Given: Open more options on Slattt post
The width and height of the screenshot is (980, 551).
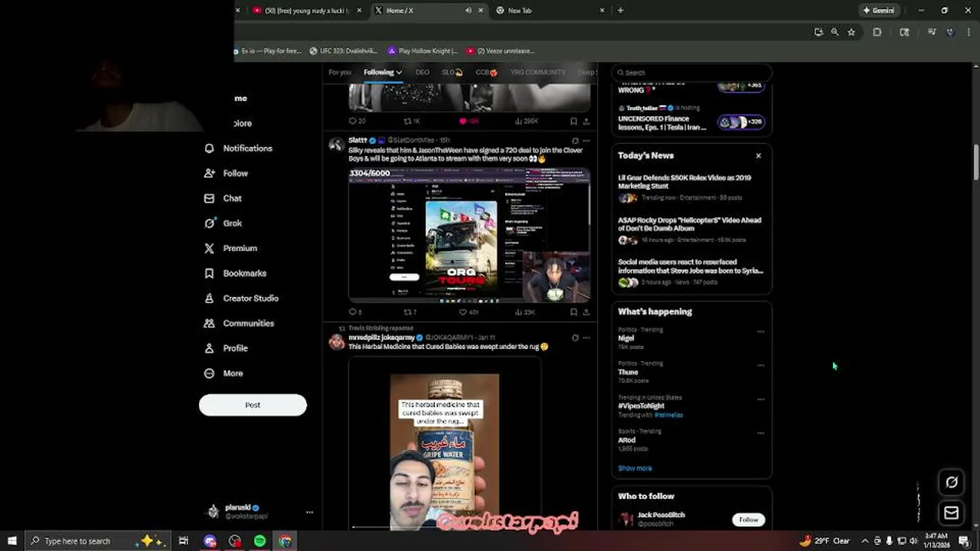Looking at the screenshot, I should tap(586, 141).
